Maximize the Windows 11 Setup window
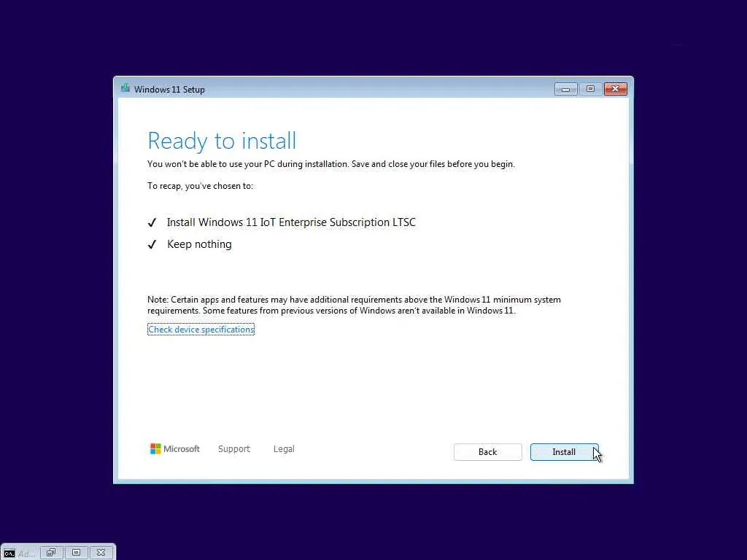Image resolution: width=747 pixels, height=560 pixels. (x=590, y=89)
